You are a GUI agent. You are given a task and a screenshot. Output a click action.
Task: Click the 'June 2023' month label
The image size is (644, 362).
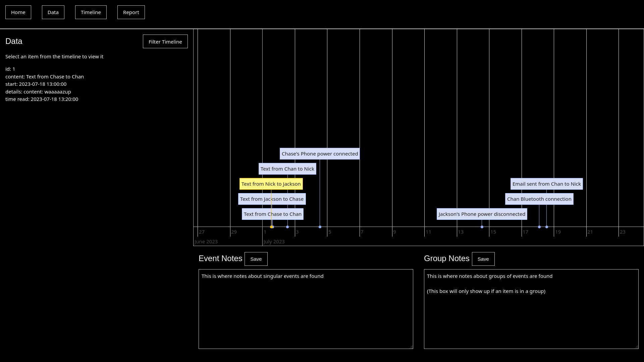(x=206, y=242)
